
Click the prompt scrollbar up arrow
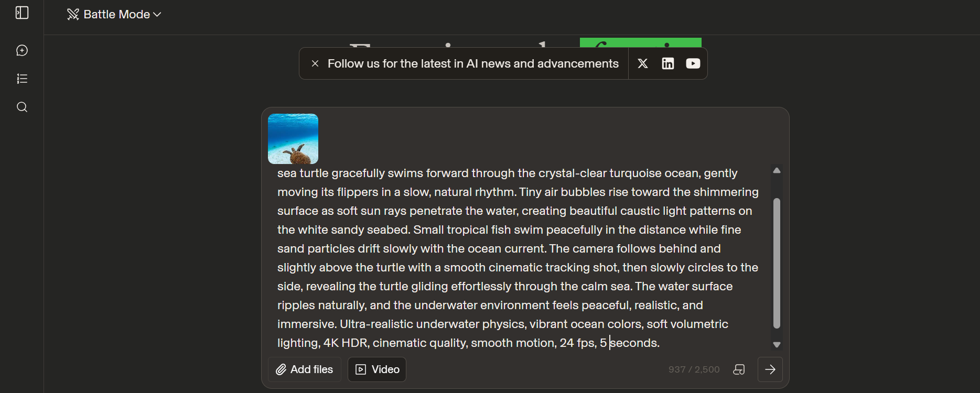coord(777,171)
